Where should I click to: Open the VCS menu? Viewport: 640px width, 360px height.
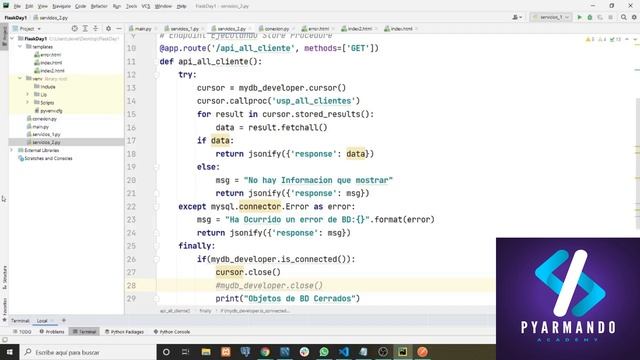pyautogui.click(x=146, y=6)
